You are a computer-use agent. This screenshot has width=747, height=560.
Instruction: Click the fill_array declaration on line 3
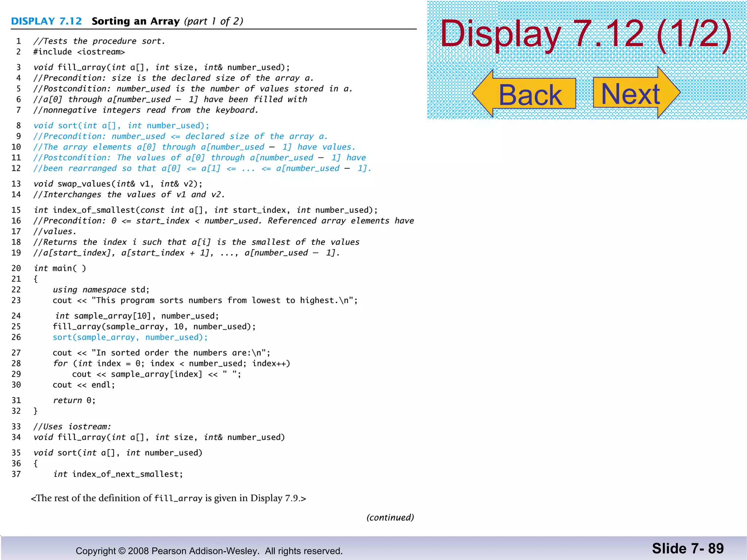(162, 67)
